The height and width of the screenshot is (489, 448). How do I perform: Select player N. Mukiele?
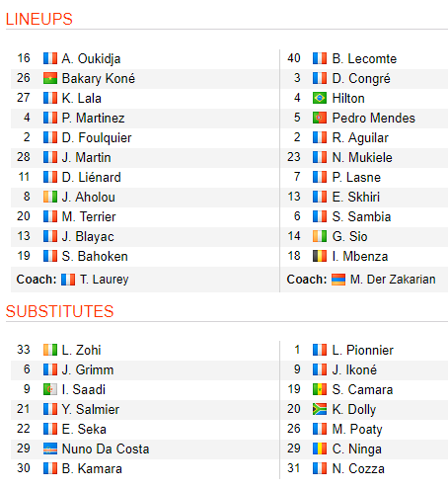(x=362, y=157)
